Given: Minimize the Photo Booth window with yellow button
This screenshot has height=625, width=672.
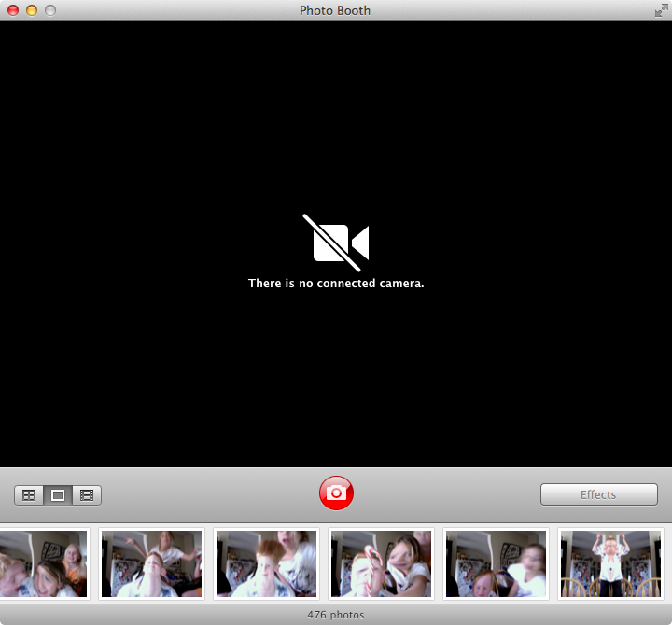Looking at the screenshot, I should (32, 10).
